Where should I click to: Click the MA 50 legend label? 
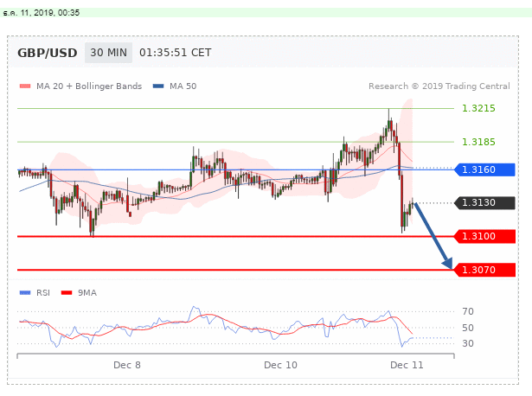tap(183, 86)
